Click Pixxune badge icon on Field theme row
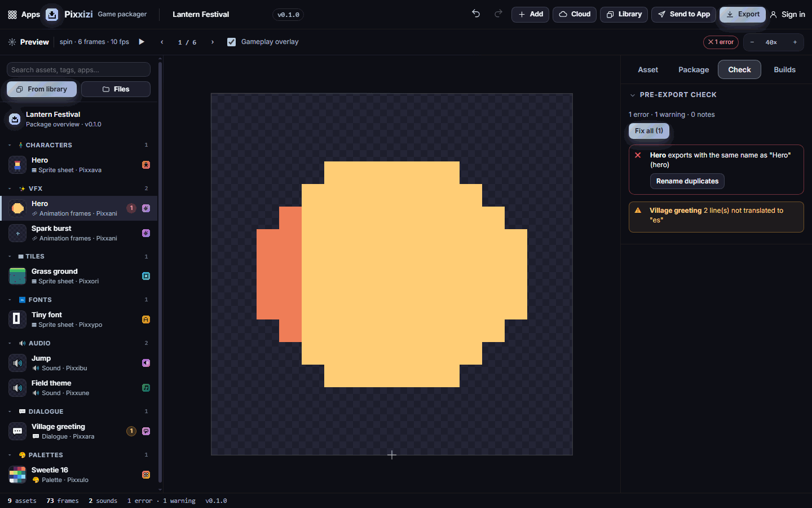 pos(146,388)
